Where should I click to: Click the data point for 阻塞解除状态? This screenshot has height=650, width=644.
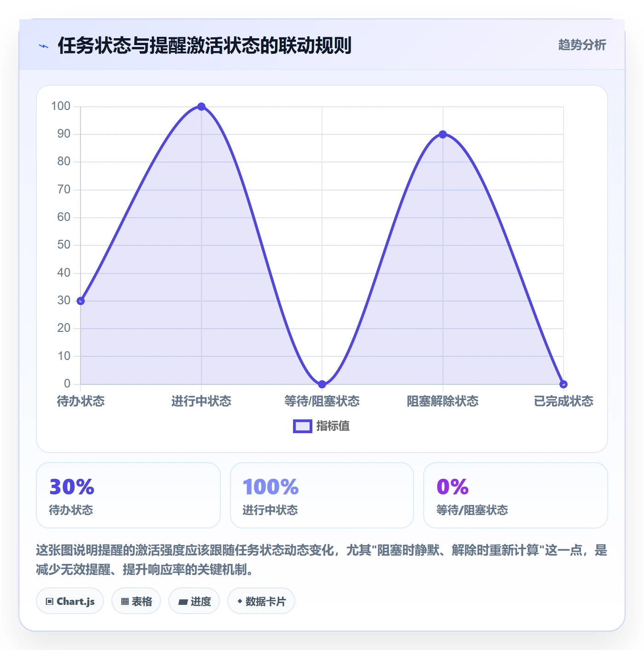click(443, 134)
